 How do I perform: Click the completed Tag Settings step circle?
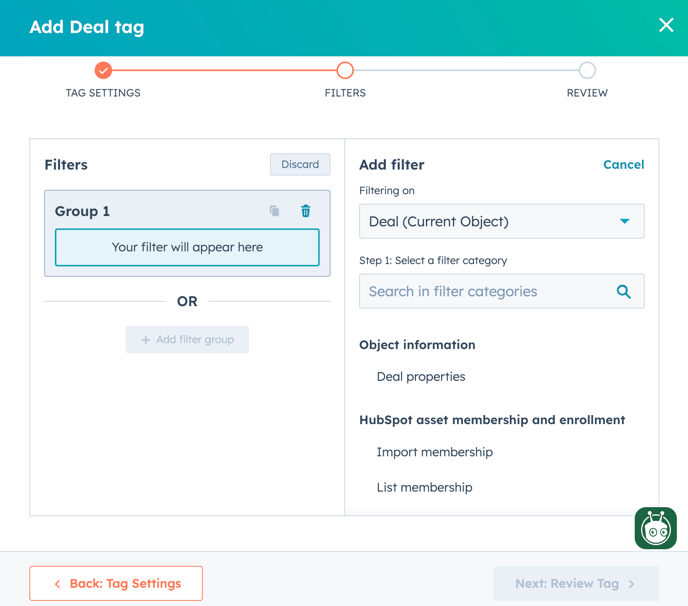(104, 70)
